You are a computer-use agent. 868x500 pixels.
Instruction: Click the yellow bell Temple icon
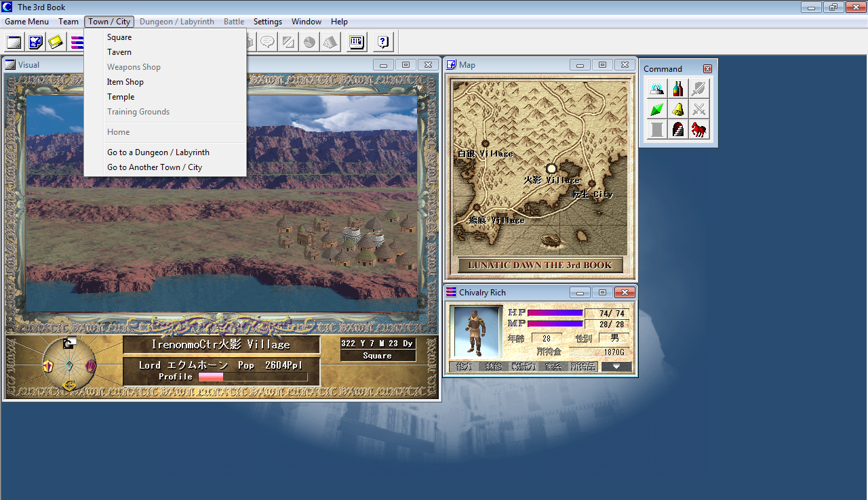[x=677, y=109]
